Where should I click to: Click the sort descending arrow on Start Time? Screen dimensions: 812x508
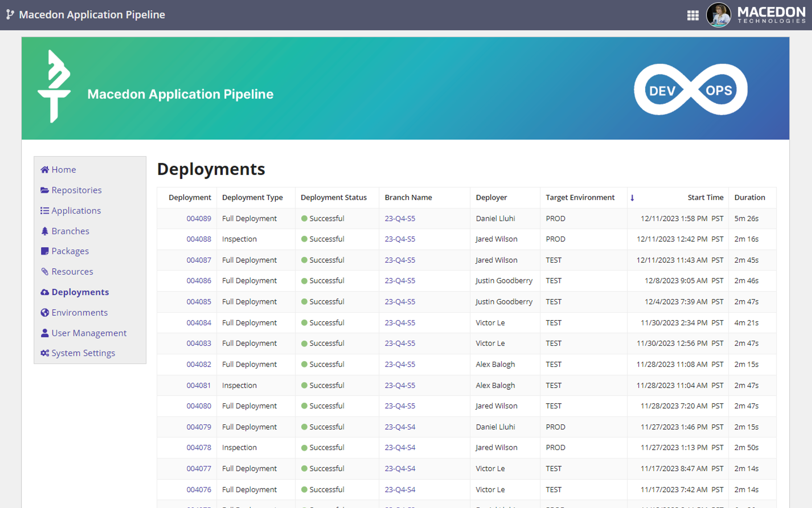pos(632,198)
